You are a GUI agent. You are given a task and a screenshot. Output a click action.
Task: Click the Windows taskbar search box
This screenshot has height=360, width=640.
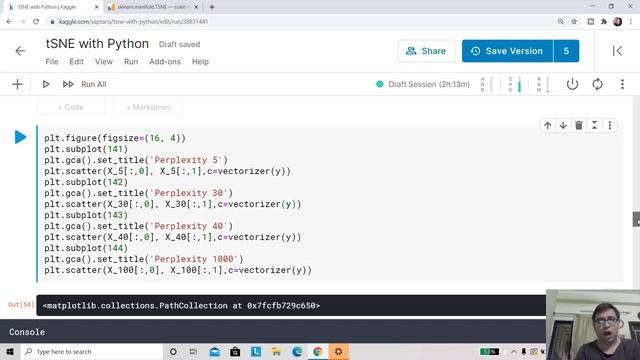[92, 351]
